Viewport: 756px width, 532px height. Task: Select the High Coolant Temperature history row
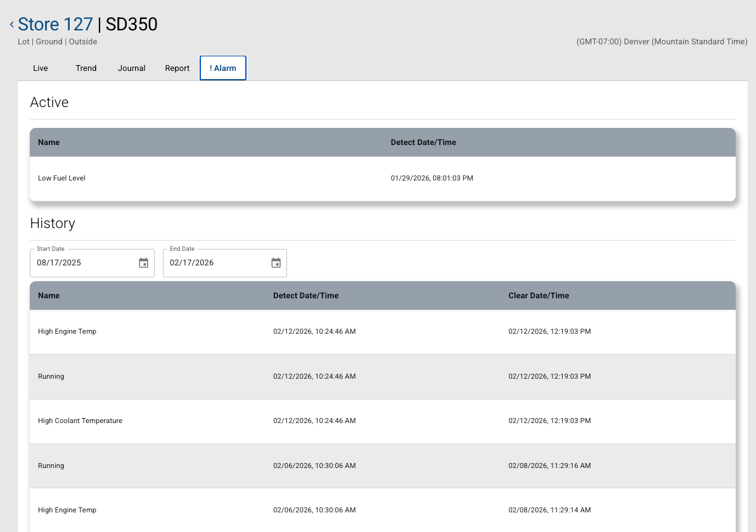[382, 421]
